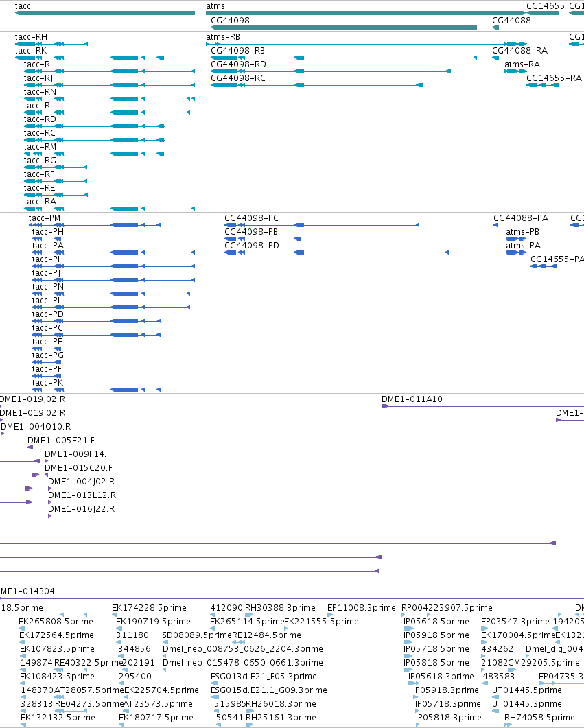The width and height of the screenshot is (584, 728).
Task: Click the atms-RB transcript label
Action: (x=223, y=37)
